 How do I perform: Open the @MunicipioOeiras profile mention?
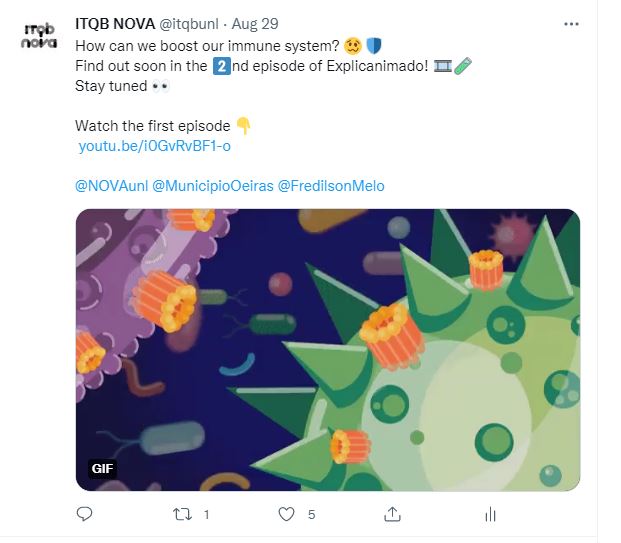212,186
